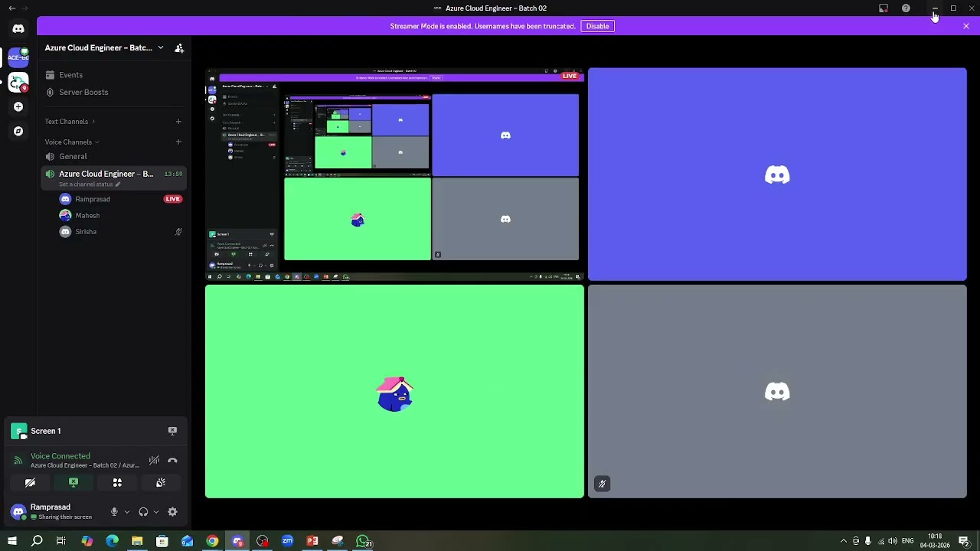Focus the live screen share stream tile
Viewport: 980px width, 551px height.
click(394, 174)
